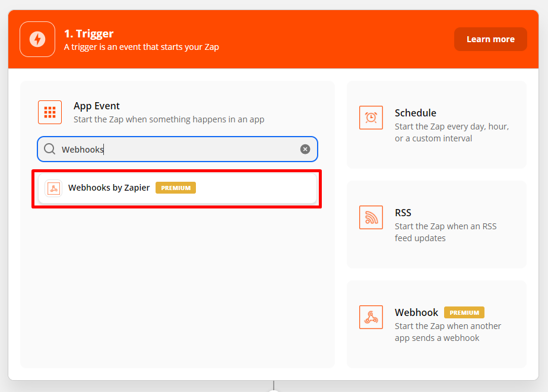548x392 pixels.
Task: Select Webhooks by Zapier search result
Action: click(x=178, y=188)
